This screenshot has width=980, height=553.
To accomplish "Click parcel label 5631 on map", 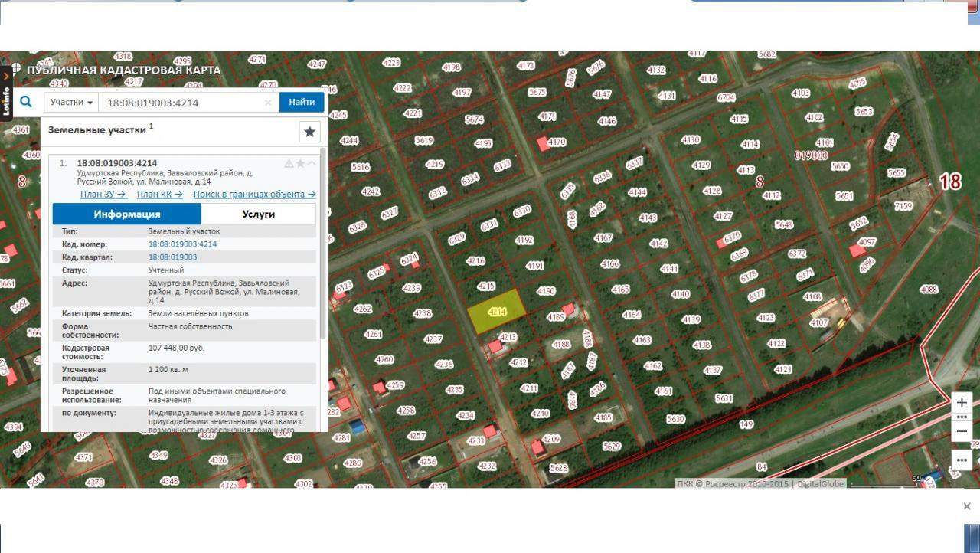I will click(x=724, y=398).
